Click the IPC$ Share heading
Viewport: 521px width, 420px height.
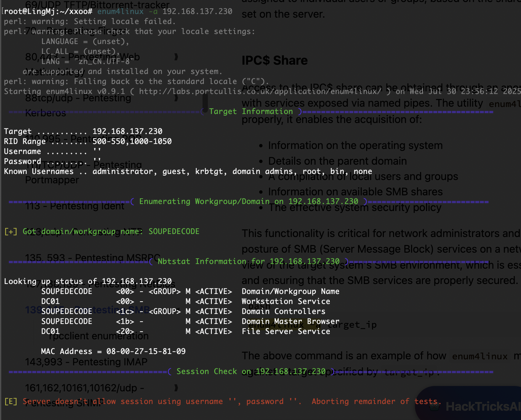(274, 60)
